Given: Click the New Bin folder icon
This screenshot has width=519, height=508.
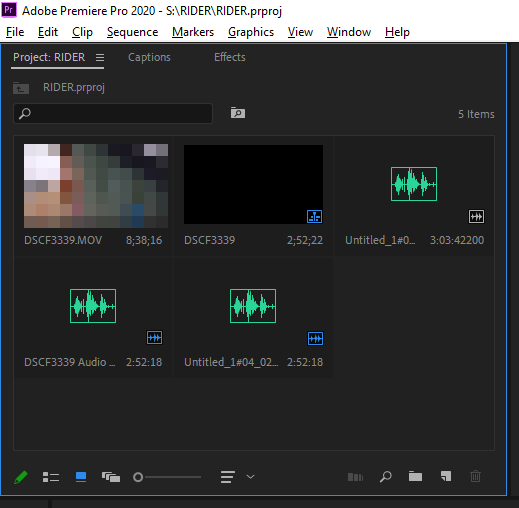Looking at the screenshot, I should pyautogui.click(x=415, y=477).
